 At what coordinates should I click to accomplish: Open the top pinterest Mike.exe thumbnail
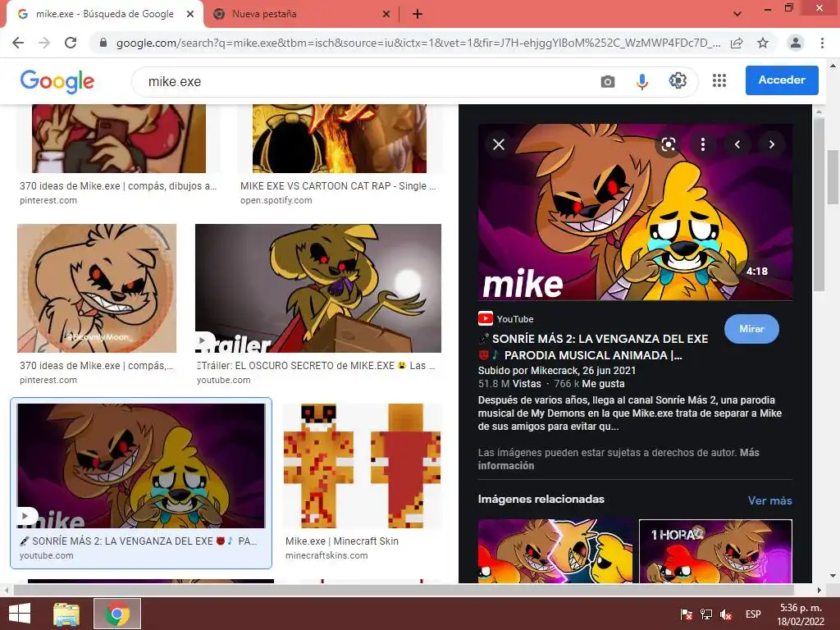pos(119,138)
